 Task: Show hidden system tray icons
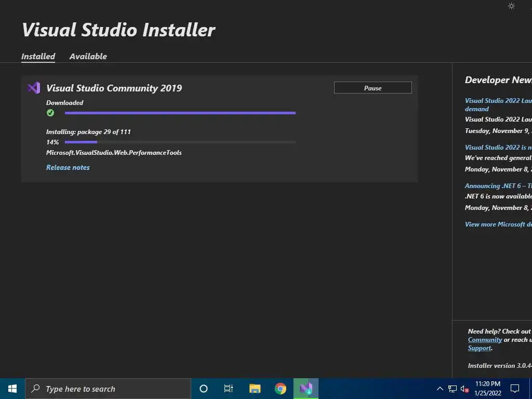440,389
